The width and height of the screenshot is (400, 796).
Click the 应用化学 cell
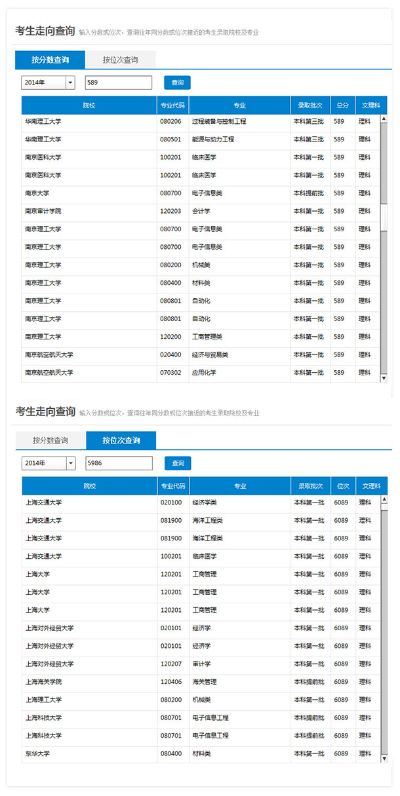(x=204, y=373)
